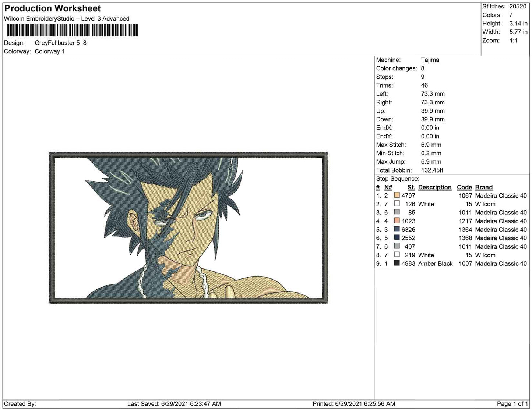
Task: Click stitch count 2552 in stop 6
Action: pos(408,238)
